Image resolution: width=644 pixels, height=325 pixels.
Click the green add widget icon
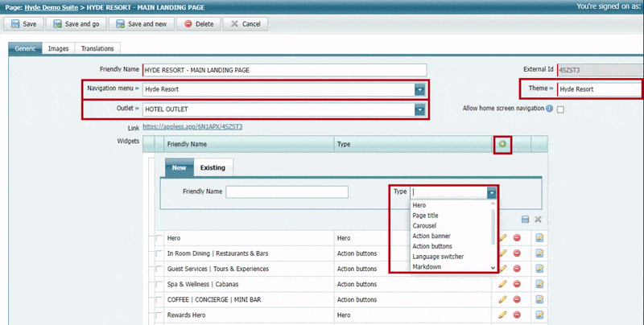click(502, 144)
